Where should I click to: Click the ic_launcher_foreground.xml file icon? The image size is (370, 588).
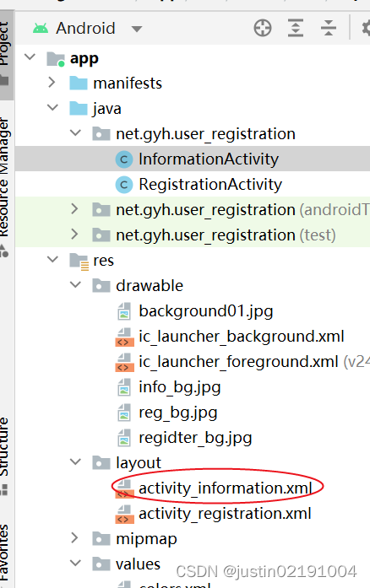pyautogui.click(x=124, y=362)
